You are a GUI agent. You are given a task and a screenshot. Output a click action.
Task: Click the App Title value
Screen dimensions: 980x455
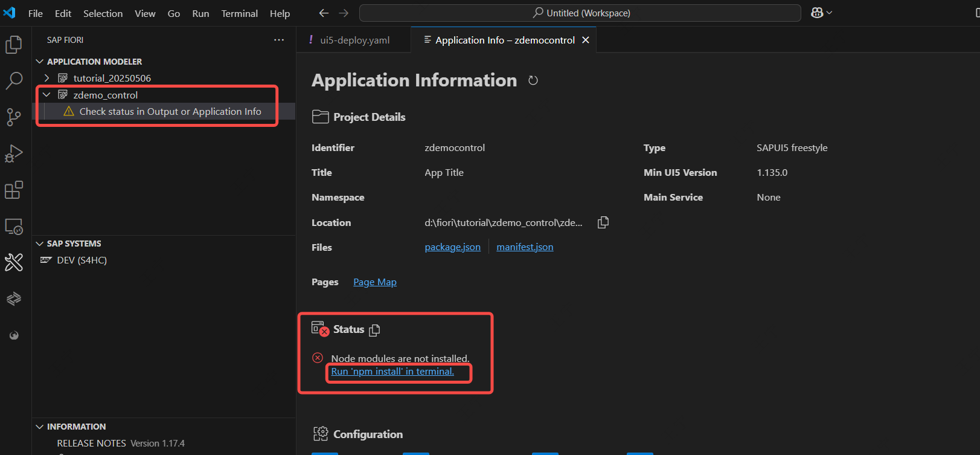click(444, 172)
